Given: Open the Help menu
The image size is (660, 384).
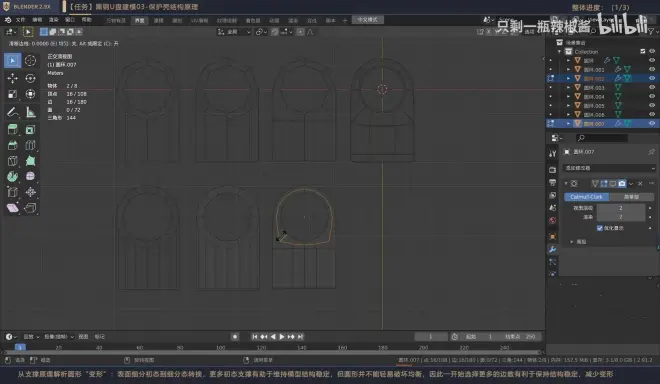Looking at the screenshot, I should coord(86,20).
